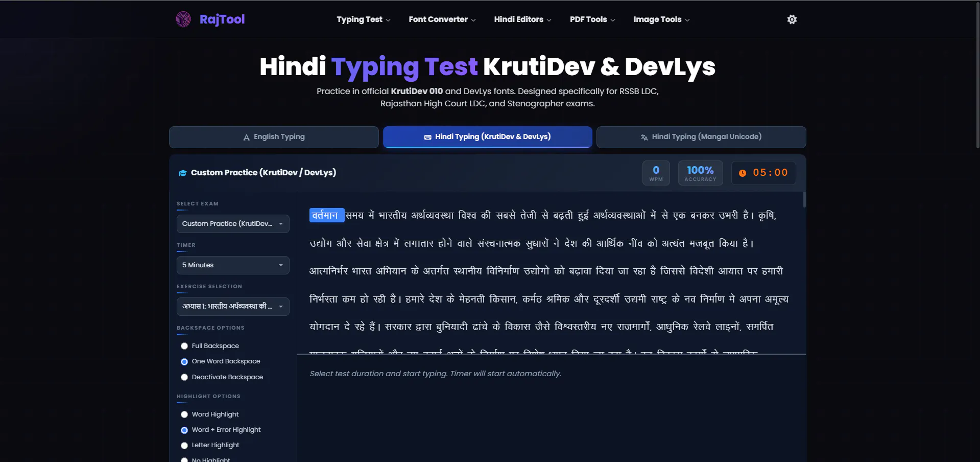Click the RajTool fingerprint logo icon
Image resolution: width=980 pixels, height=462 pixels.
click(x=183, y=19)
